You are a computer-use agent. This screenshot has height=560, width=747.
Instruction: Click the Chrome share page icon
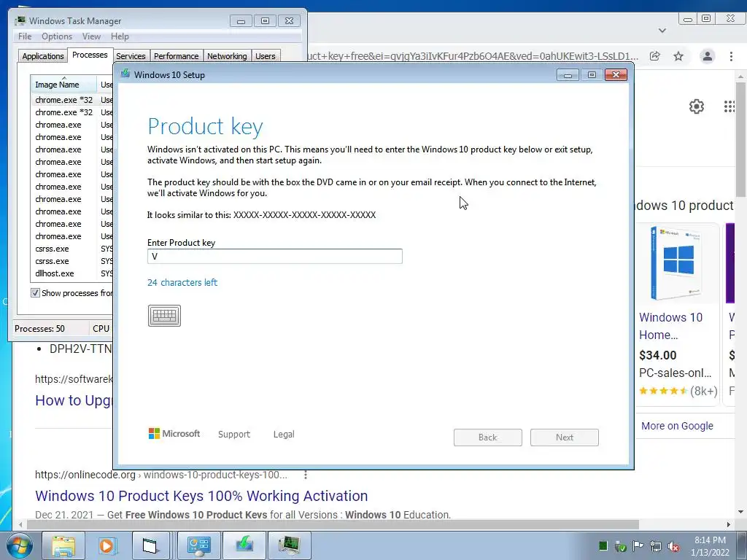[655, 56]
